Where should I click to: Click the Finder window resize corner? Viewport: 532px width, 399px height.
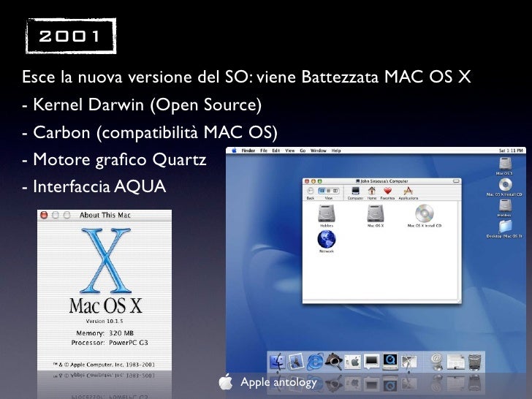coord(458,300)
